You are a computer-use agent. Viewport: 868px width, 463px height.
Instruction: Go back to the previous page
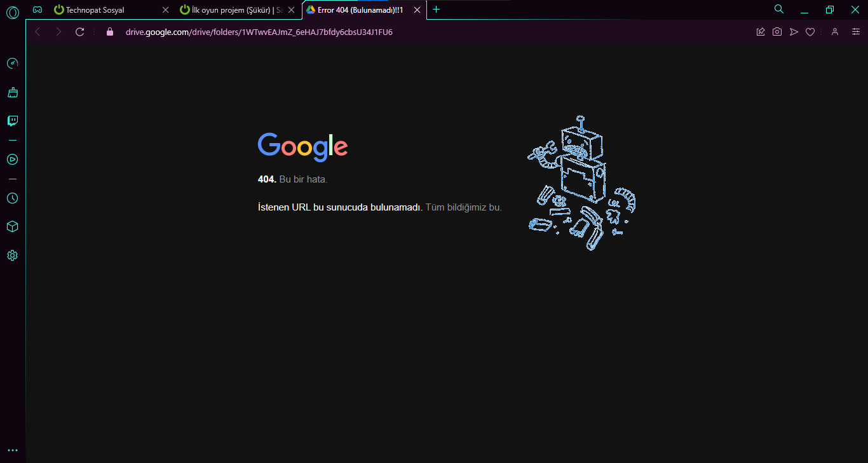click(37, 32)
